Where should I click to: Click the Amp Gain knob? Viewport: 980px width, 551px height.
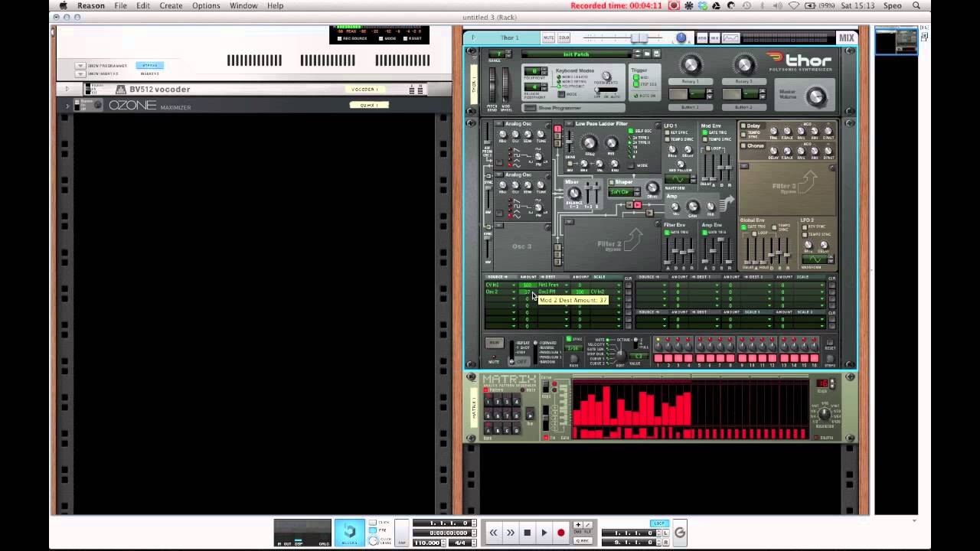coord(693,206)
